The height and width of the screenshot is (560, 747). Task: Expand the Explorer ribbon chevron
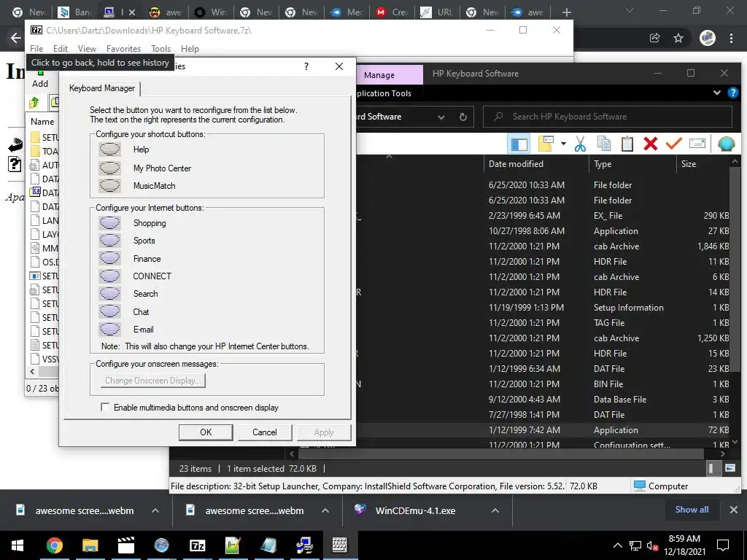[x=717, y=93]
